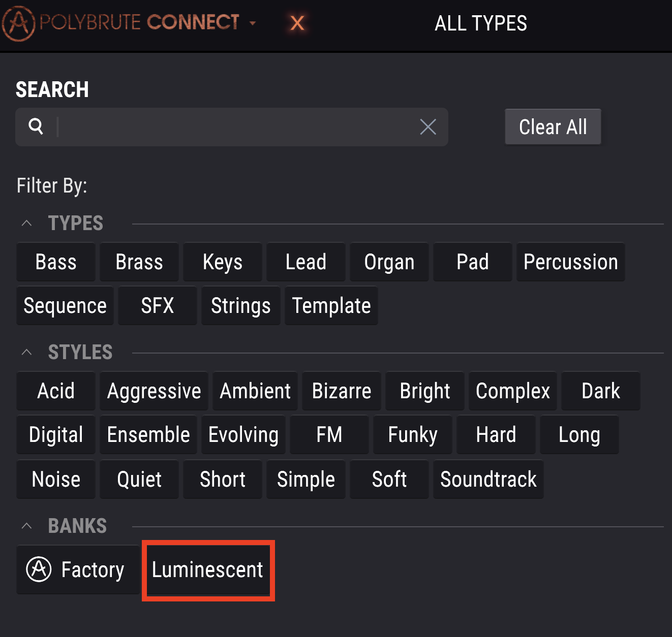Select the Factory bank with Arturia icon

coord(78,570)
